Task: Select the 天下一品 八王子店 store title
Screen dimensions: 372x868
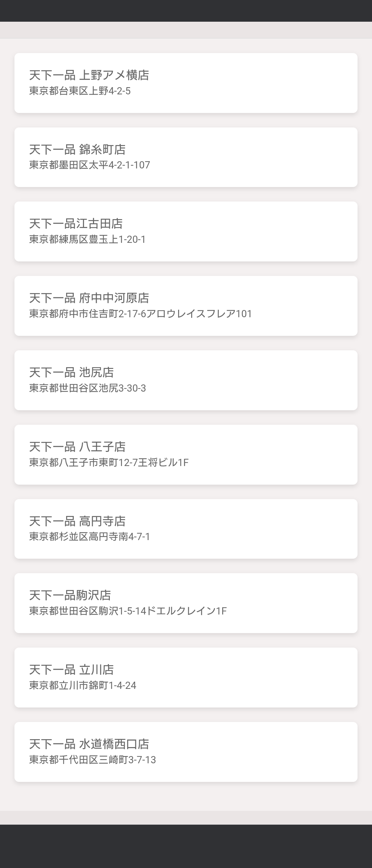Action: (77, 447)
